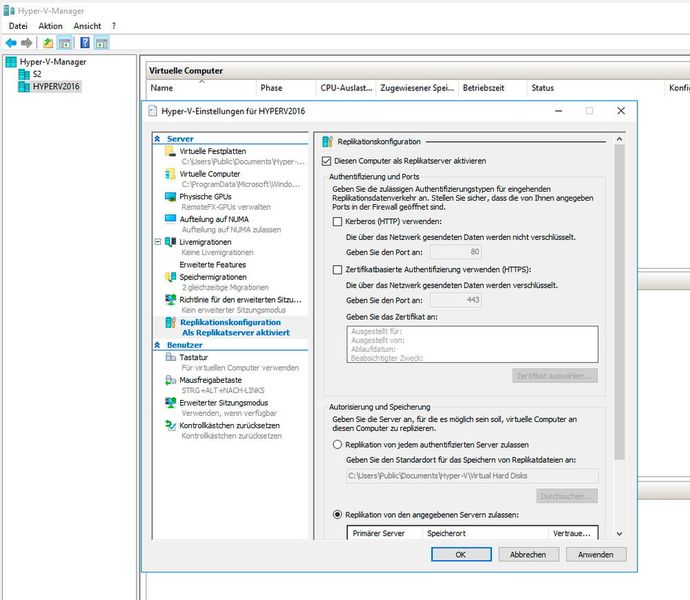Image resolution: width=690 pixels, height=600 pixels.
Task: Collapse the Benutzer section chevron
Action: 158,345
